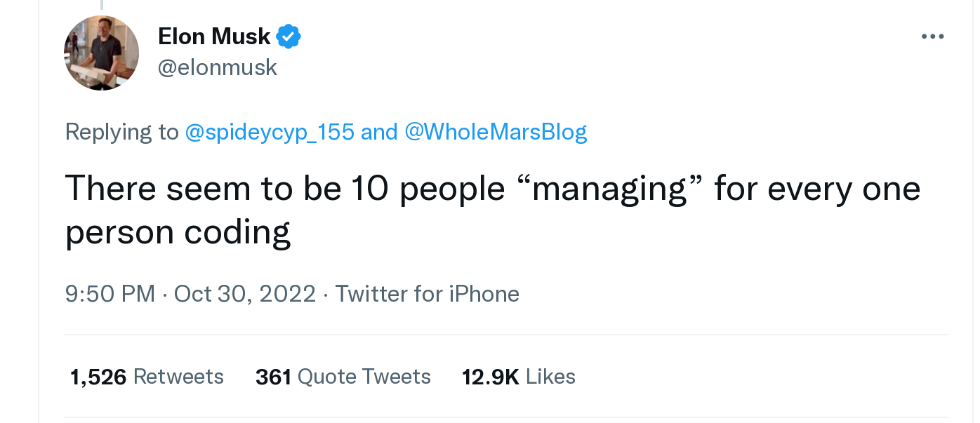
Task: Click the Elon Musk display name
Action: [x=214, y=36]
